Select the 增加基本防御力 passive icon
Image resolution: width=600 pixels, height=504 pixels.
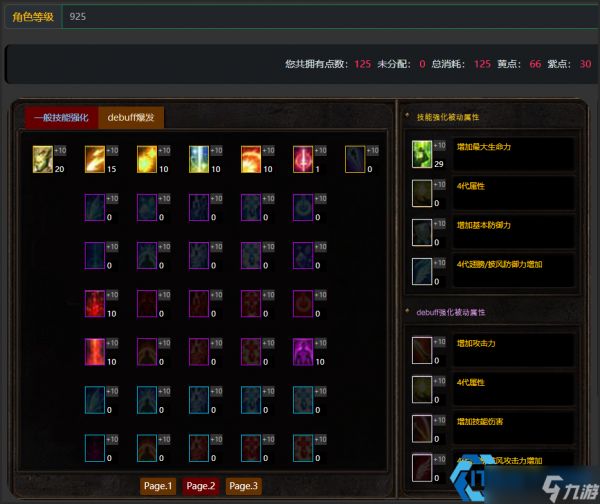pos(422,232)
